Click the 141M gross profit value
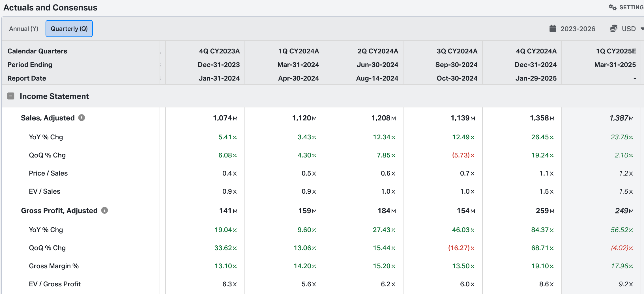Image resolution: width=644 pixels, height=294 pixels. click(228, 211)
